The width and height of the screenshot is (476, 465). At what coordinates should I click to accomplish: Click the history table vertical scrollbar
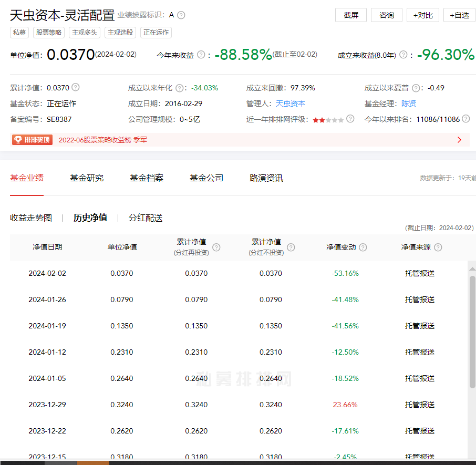click(x=472, y=331)
